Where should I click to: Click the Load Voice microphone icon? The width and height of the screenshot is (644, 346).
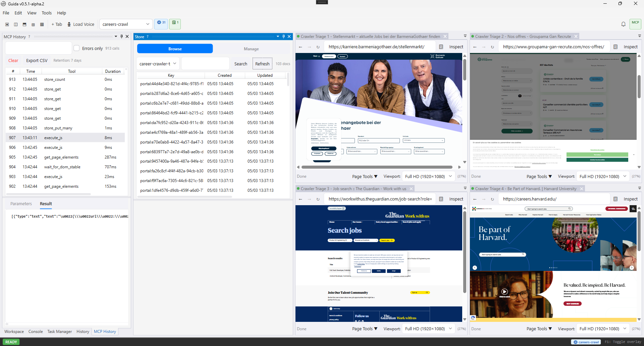click(x=69, y=24)
